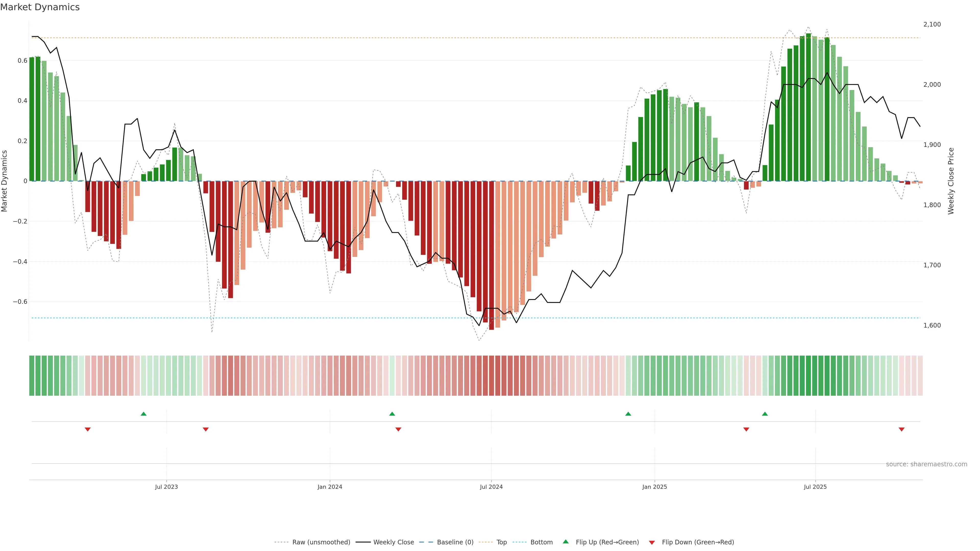Click the green flip-up marker after January 2024

[x=392, y=414]
